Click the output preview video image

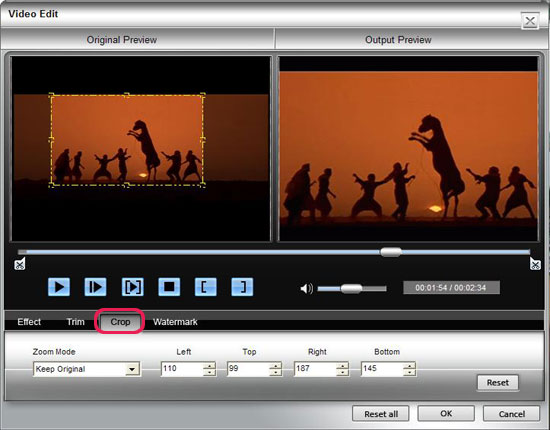click(408, 149)
